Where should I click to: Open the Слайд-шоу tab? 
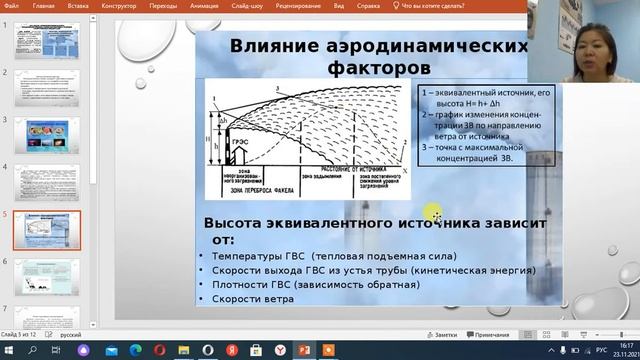pyautogui.click(x=247, y=6)
